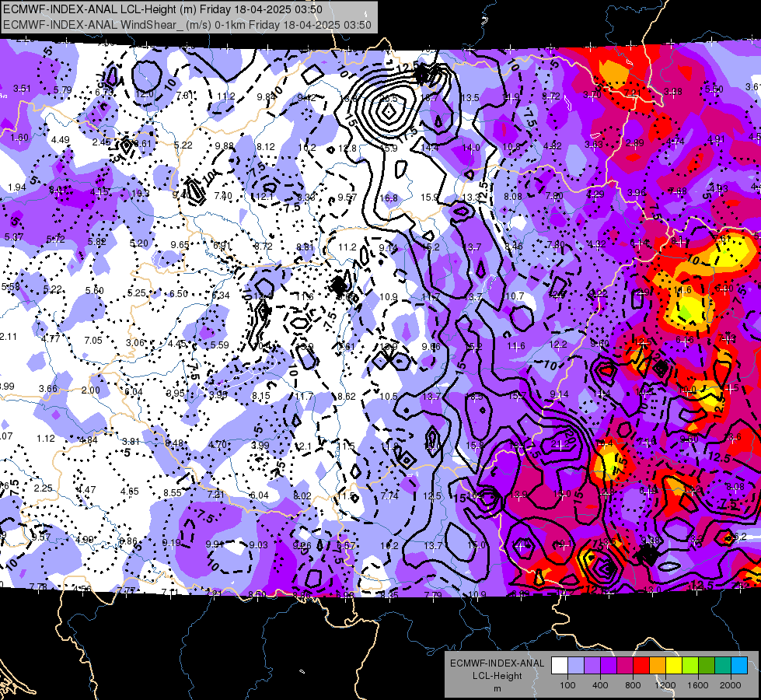
Task: Select the lime yellow-green legend swatch
Action: coord(690,666)
